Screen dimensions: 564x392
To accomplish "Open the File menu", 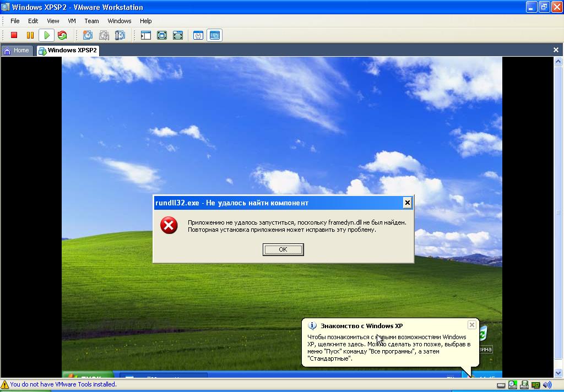I will pyautogui.click(x=15, y=21).
